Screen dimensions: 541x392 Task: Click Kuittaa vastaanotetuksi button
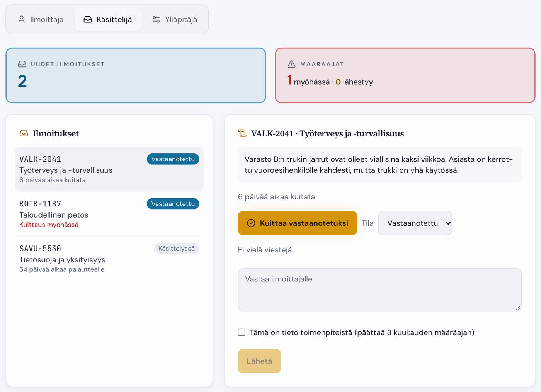coord(298,223)
